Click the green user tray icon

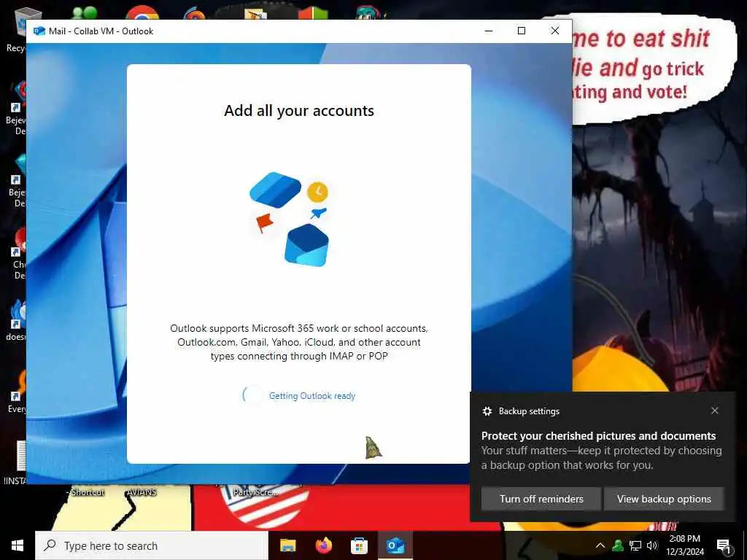point(618,545)
